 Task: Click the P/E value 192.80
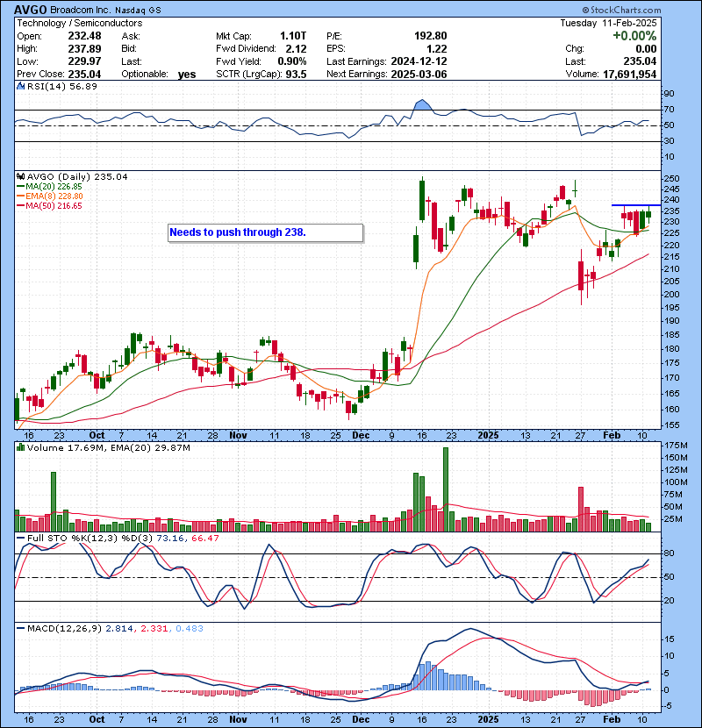tap(430, 36)
